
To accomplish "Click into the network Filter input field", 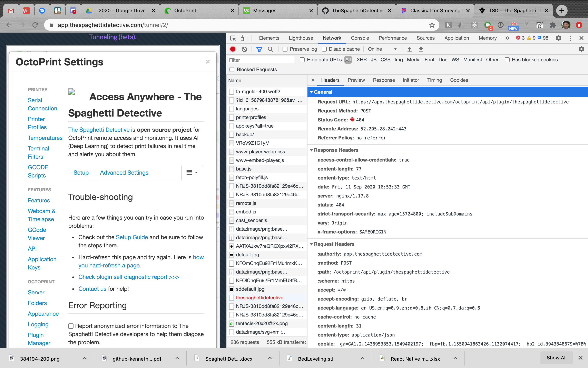I will coord(261,60).
